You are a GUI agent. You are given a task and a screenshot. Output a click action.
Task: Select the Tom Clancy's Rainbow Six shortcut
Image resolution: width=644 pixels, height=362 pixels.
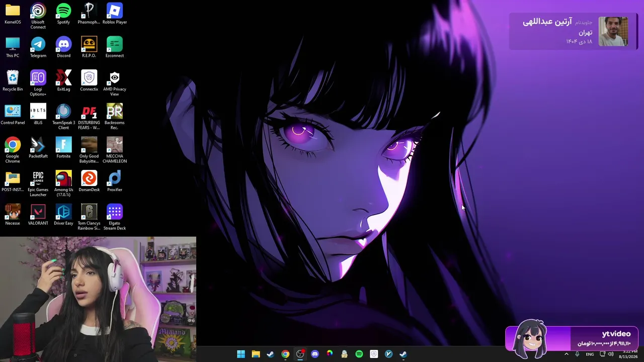pos(89,218)
